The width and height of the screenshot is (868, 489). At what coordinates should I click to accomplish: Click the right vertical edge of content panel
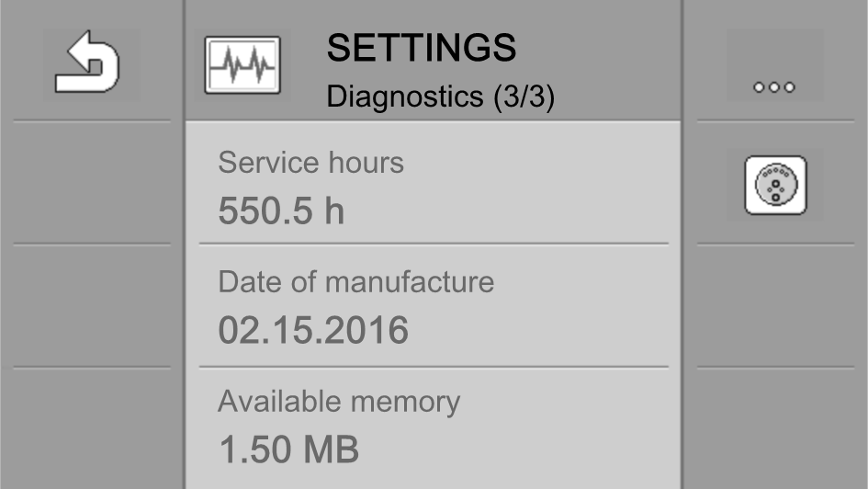(682, 303)
